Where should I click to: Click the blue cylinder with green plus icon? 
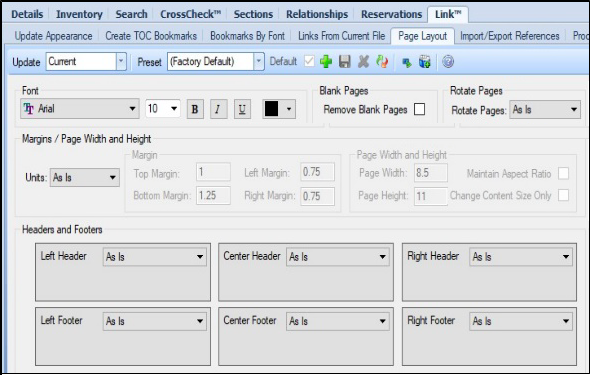(x=424, y=61)
